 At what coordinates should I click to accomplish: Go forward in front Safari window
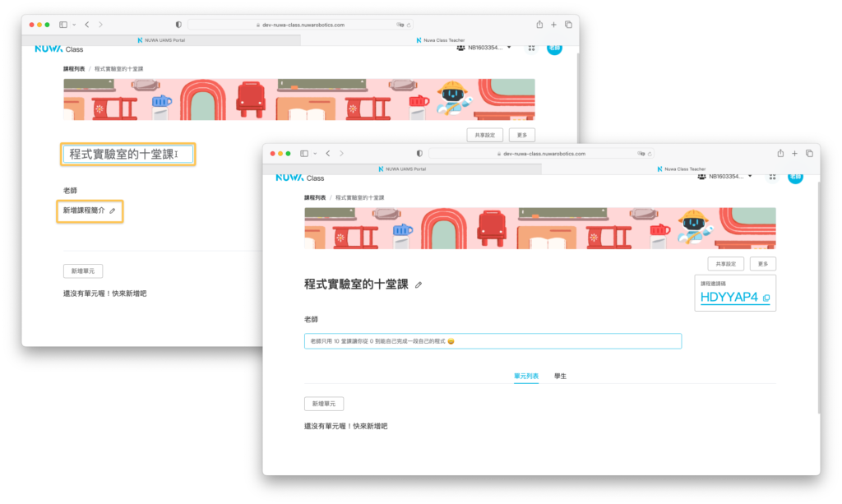point(341,154)
